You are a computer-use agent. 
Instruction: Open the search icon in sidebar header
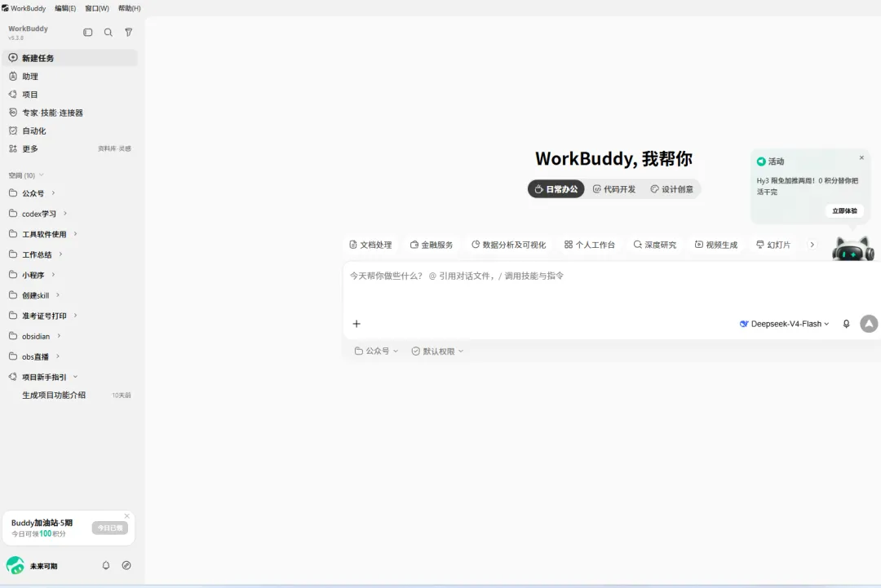(108, 33)
